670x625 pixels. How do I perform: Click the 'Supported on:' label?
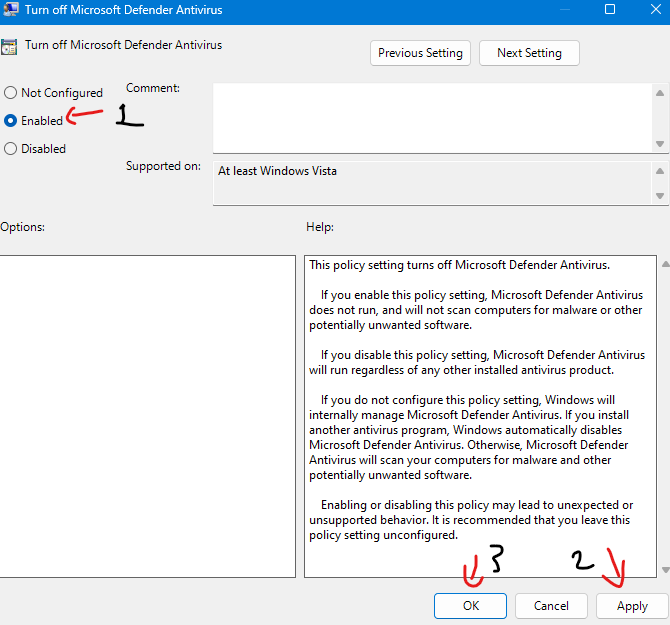coord(163,166)
